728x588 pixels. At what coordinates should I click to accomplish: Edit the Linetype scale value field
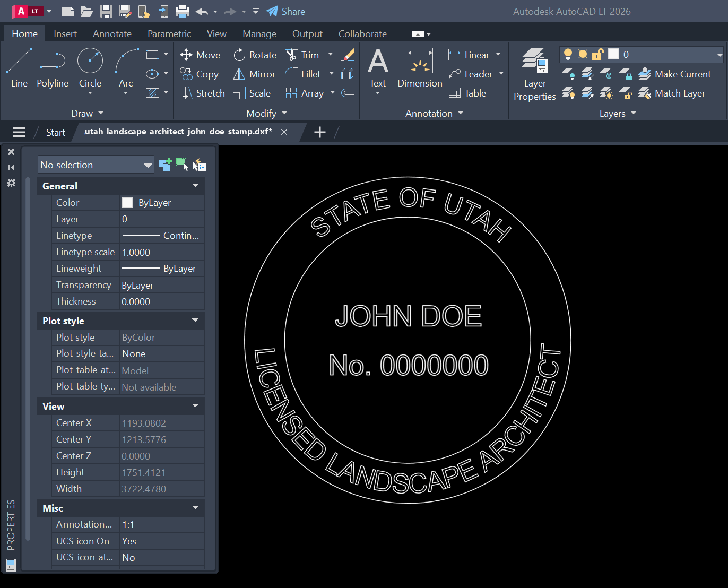162,252
